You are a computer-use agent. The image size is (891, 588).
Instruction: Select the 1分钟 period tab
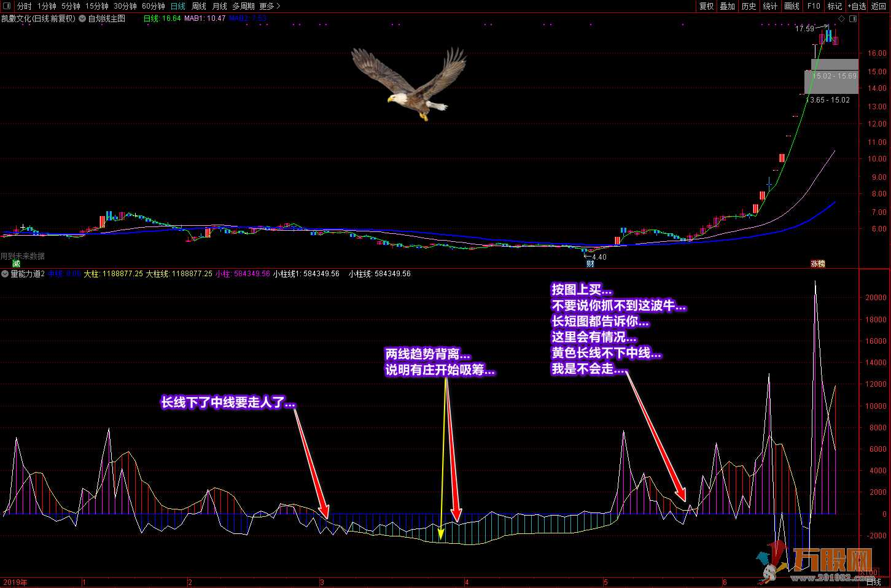47,6
